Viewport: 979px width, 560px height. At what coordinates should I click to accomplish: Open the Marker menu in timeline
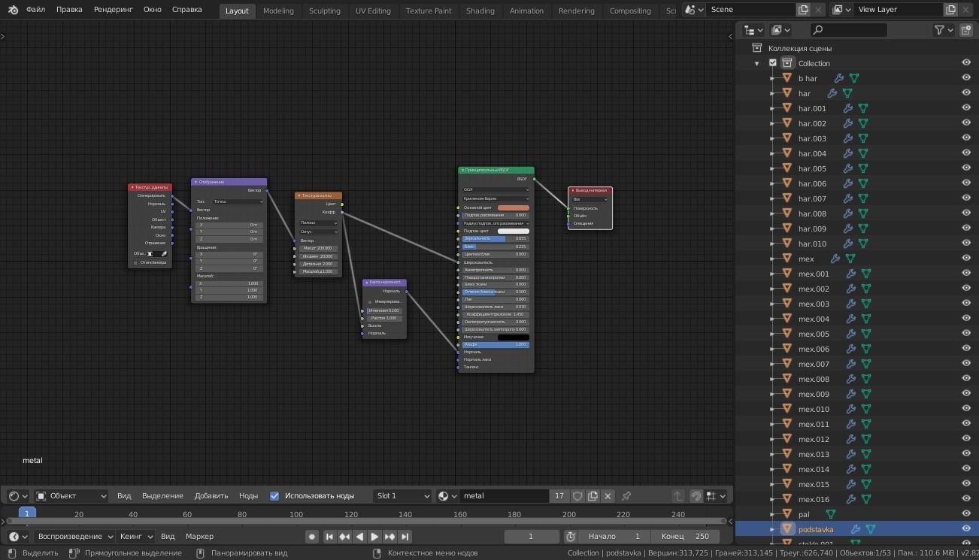pos(199,537)
